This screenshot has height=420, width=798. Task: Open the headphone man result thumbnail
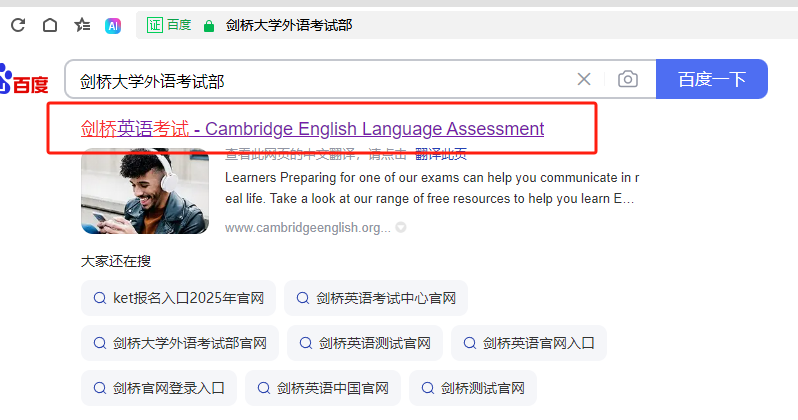point(145,191)
